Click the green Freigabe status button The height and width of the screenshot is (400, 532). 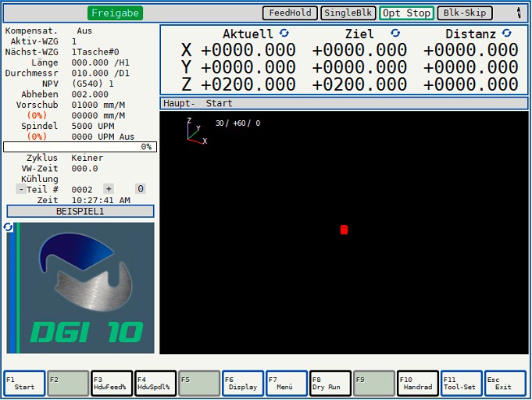[x=115, y=13]
